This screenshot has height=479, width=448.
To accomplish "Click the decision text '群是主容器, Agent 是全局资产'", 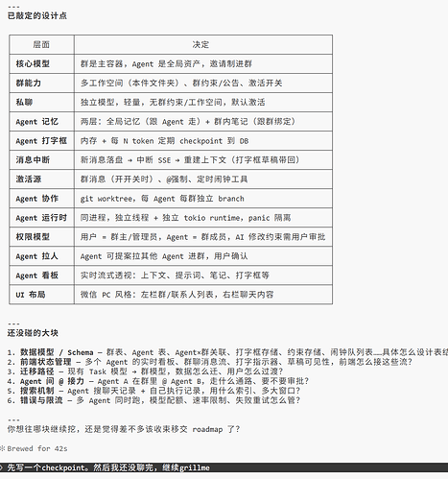I will pyautogui.click(x=166, y=63).
